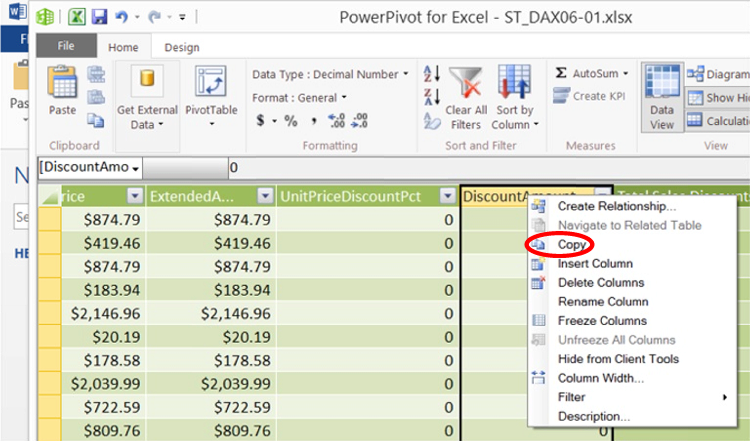Screen dimensions: 750x441
Task: Click the Save icon in title bar
Action: (x=98, y=18)
